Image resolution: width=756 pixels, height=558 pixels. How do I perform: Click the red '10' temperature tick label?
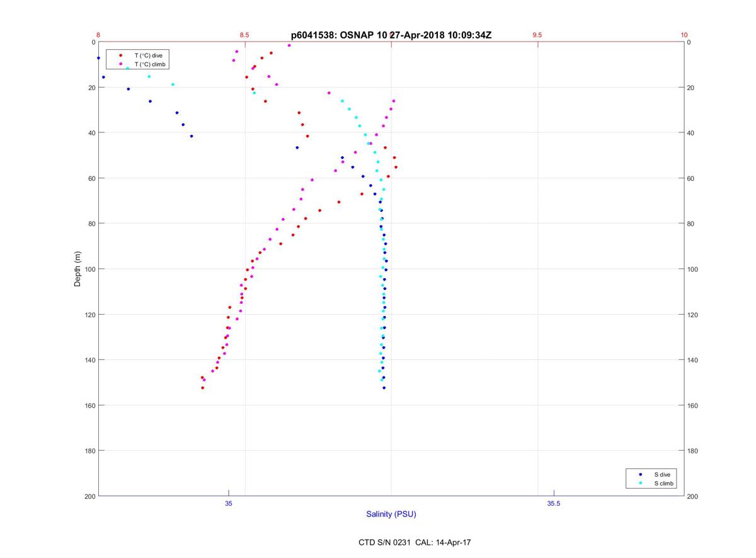684,35
